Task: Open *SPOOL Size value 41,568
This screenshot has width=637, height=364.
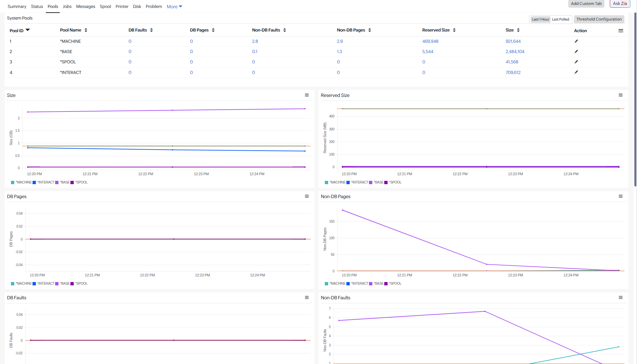Action: [x=512, y=62]
